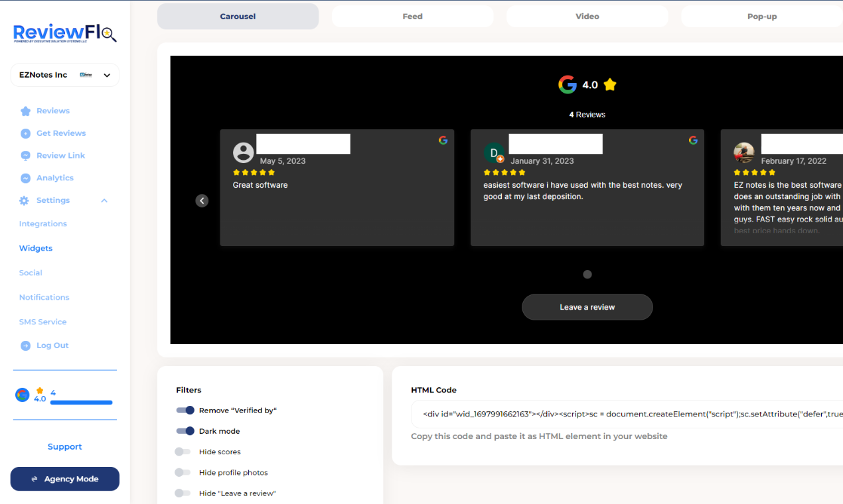Open Analytics in the sidebar
Screen dimensions: 843x504
click(55, 178)
